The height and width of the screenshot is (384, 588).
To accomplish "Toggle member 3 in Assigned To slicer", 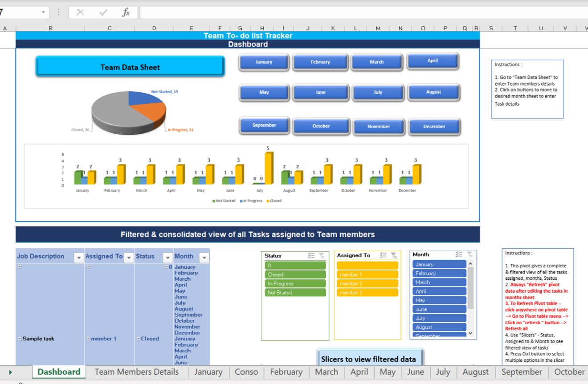I will point(367,293).
